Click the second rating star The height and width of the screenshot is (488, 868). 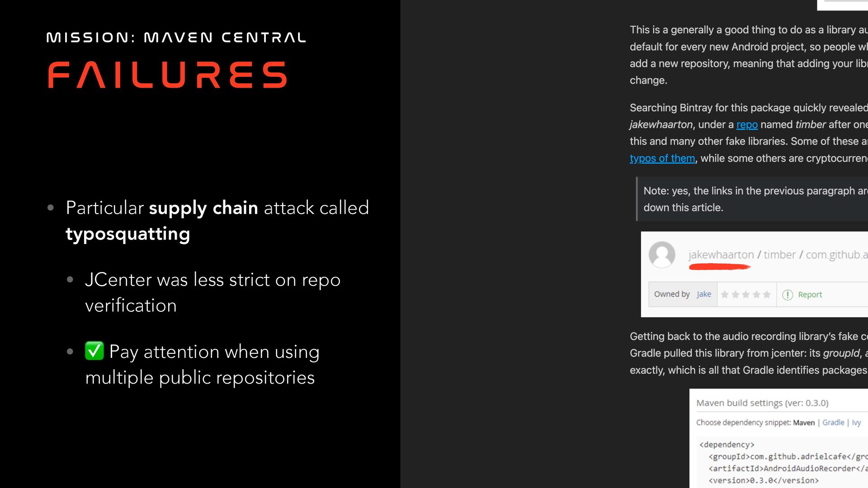[736, 295]
